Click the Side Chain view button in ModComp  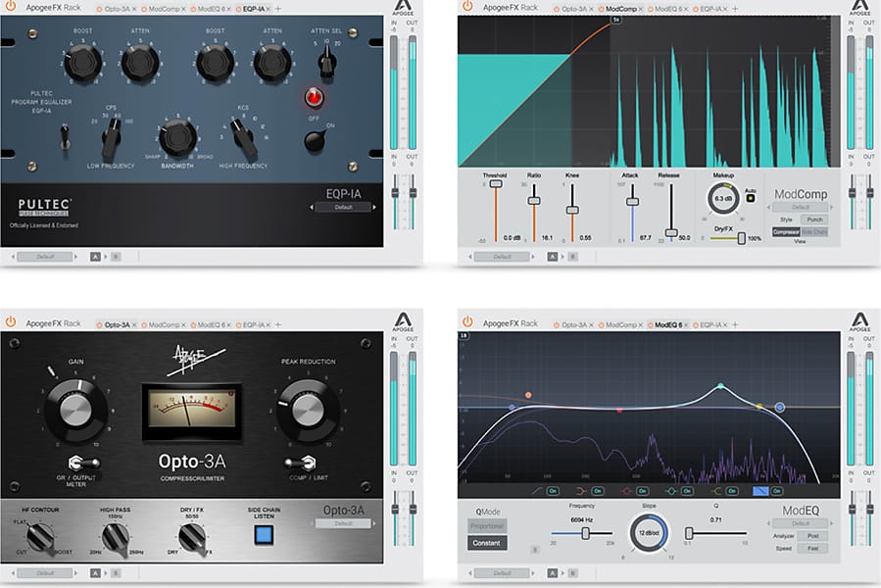[814, 232]
